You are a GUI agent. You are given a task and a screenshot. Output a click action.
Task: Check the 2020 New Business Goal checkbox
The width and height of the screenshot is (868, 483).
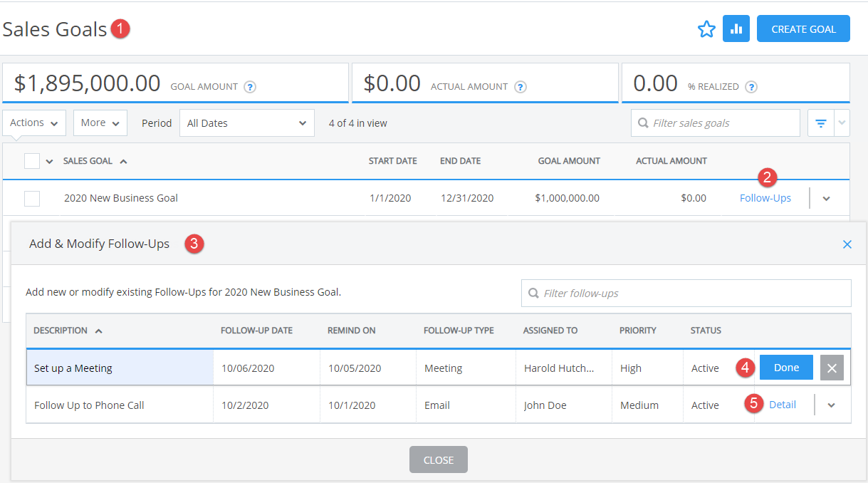click(x=32, y=199)
